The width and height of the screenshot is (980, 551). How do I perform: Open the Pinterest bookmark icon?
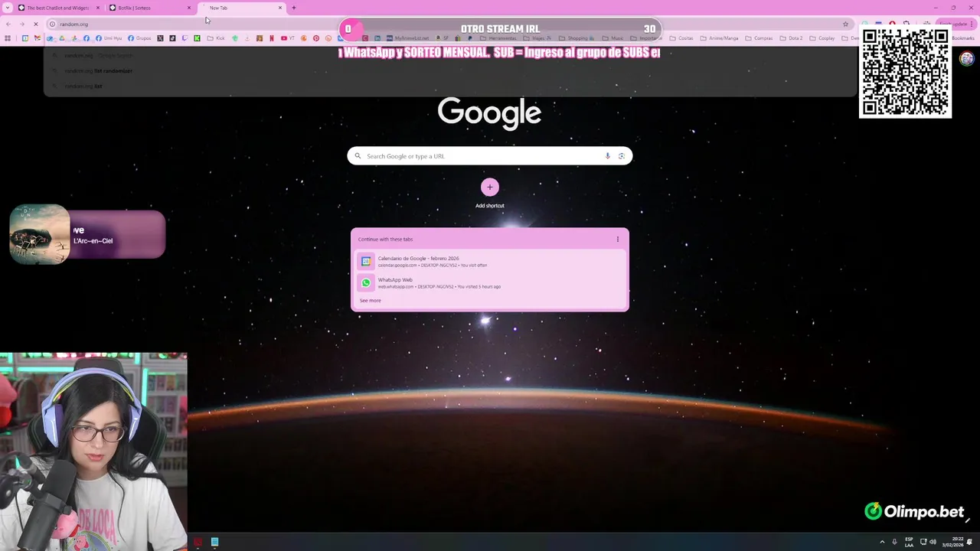tap(316, 38)
